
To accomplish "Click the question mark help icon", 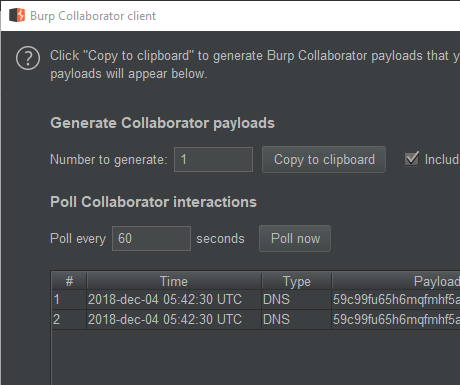I will [x=28, y=58].
